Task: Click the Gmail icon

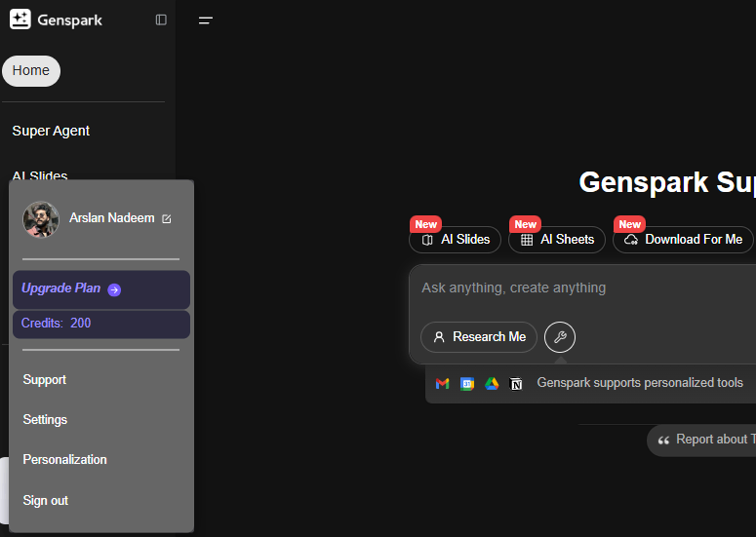Action: coord(443,384)
